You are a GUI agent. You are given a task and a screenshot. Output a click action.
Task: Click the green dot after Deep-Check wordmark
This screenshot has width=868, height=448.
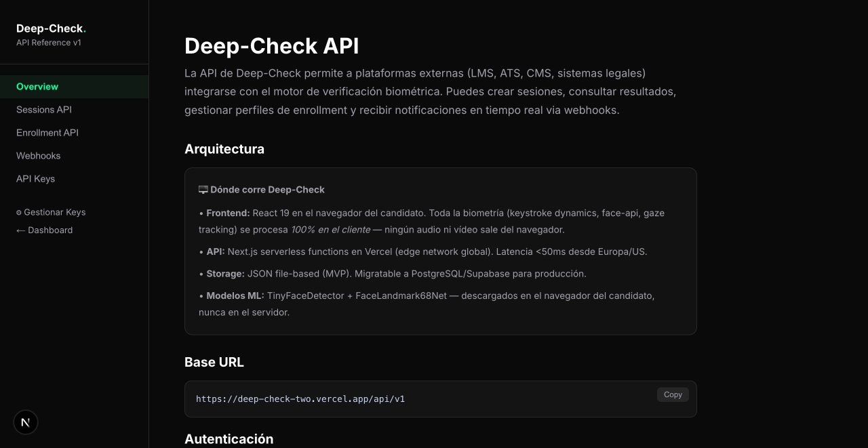click(x=85, y=30)
